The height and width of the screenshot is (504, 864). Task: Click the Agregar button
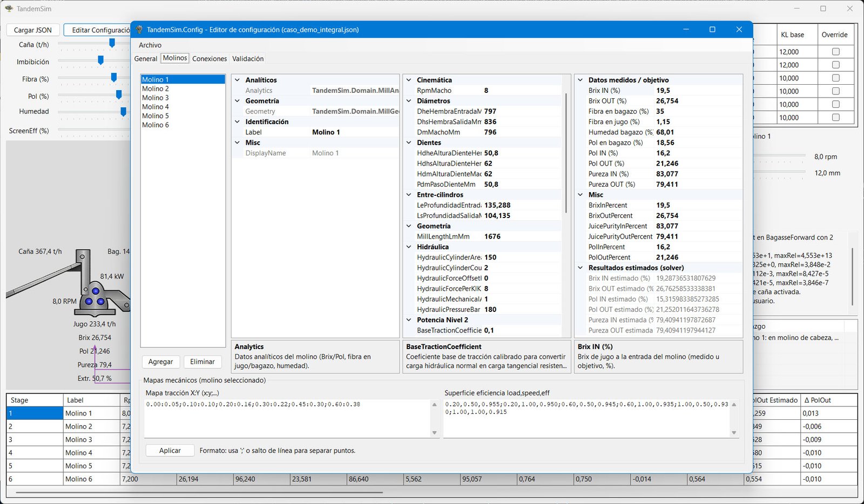pos(160,362)
